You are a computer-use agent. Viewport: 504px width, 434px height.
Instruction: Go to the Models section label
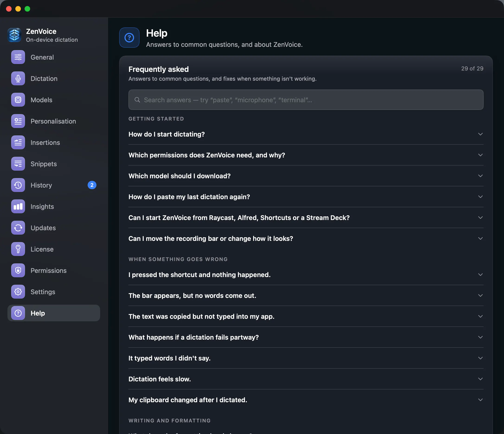tap(41, 100)
